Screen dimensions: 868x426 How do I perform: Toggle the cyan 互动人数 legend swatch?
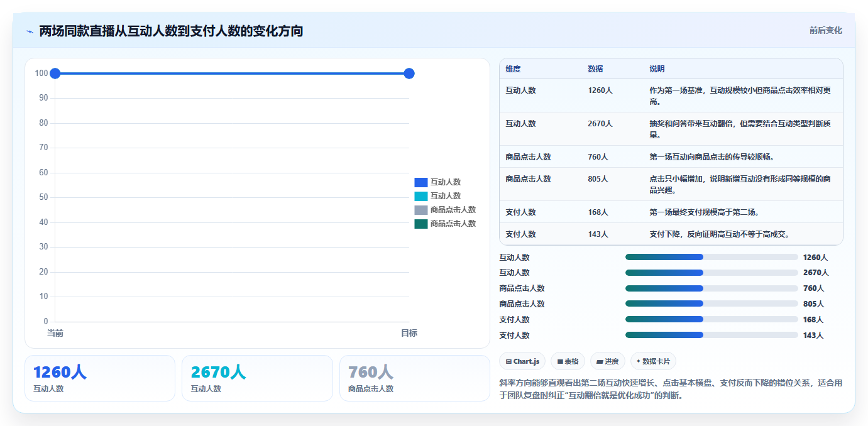click(x=420, y=196)
